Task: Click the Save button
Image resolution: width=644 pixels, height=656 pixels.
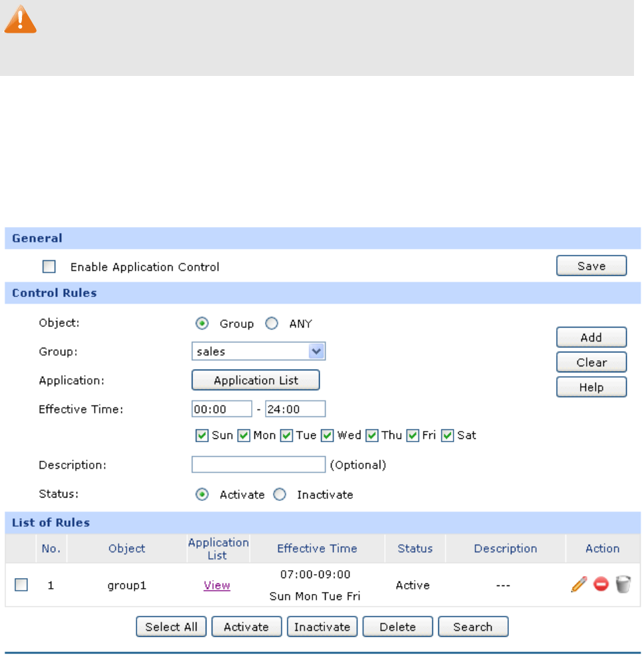Action: 591,266
